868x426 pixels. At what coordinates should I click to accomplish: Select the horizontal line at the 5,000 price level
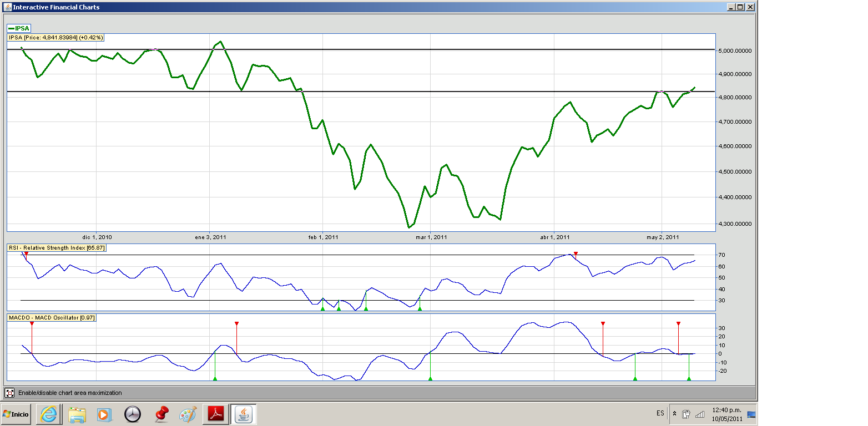[361, 49]
